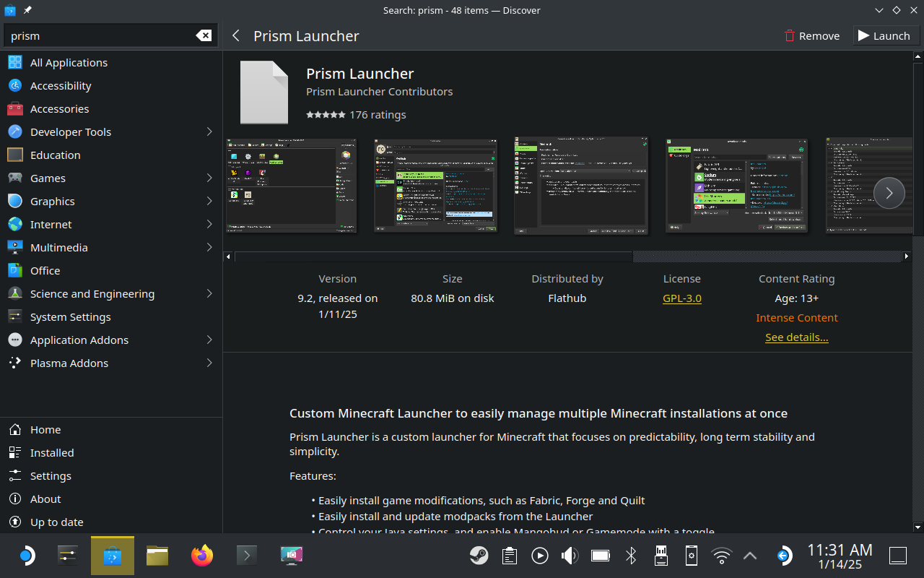This screenshot has width=924, height=578.
Task: Open the Office category
Action: [45, 271]
